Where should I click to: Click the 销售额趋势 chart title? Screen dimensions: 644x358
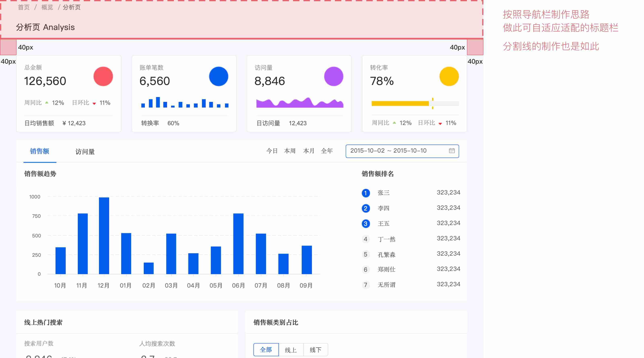point(40,174)
